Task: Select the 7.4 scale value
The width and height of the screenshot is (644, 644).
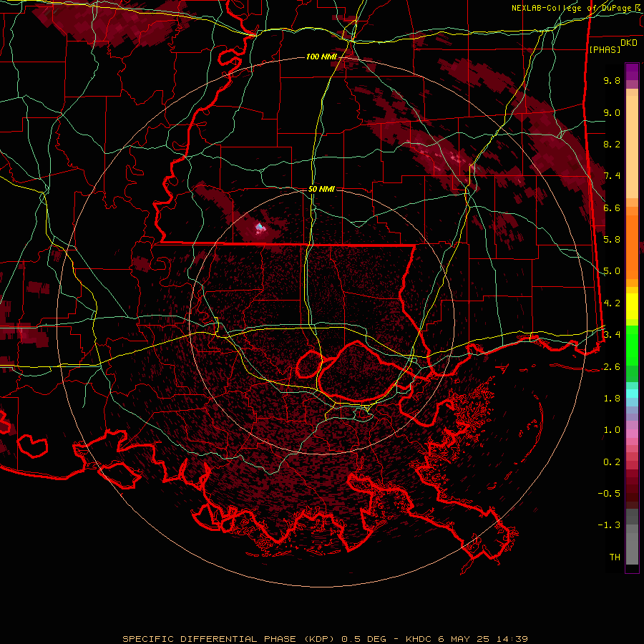Action: tap(612, 176)
